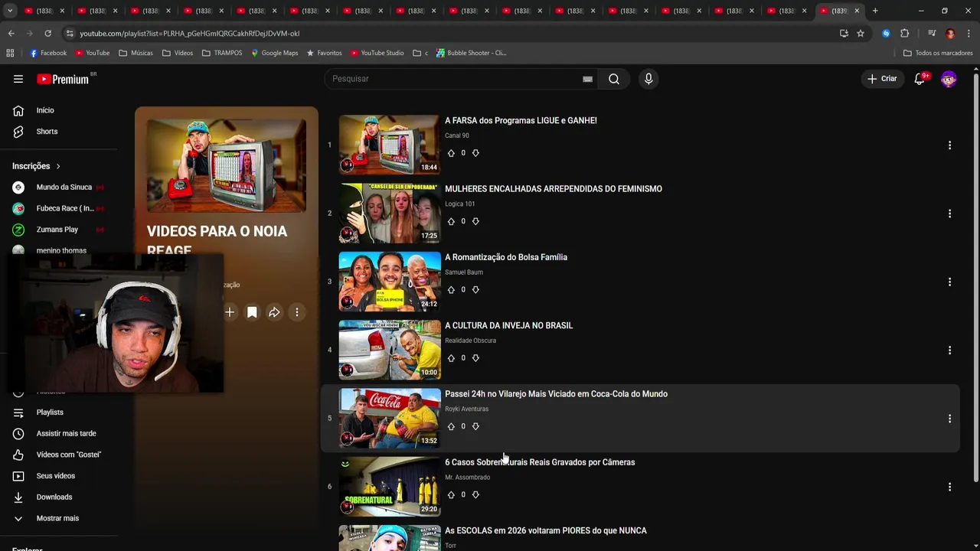
Task: Downvote 'A CULTURA DA INVEJA NO BRASIL'
Action: pyautogui.click(x=475, y=358)
